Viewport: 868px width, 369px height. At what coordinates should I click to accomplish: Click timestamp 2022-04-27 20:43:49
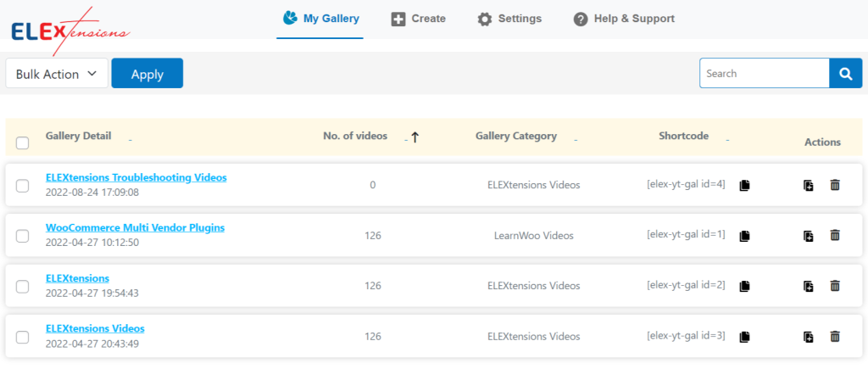[92, 344]
